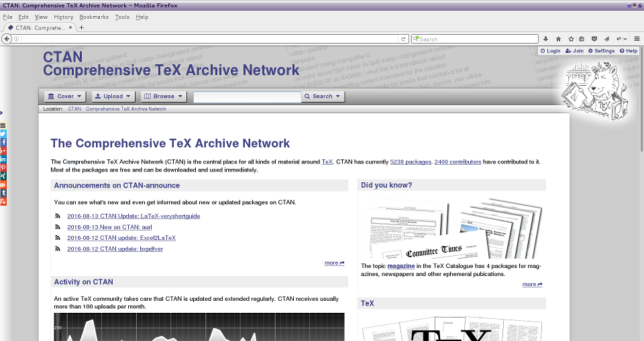Open Firefox downloads arrow icon

pyautogui.click(x=545, y=39)
